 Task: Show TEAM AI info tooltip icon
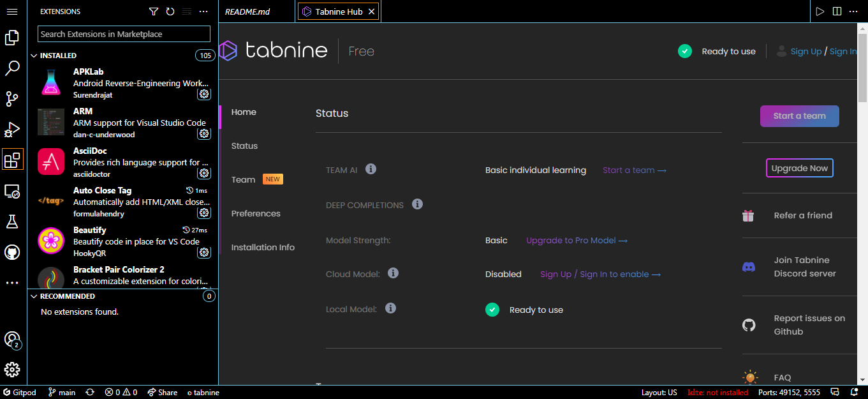371,169
